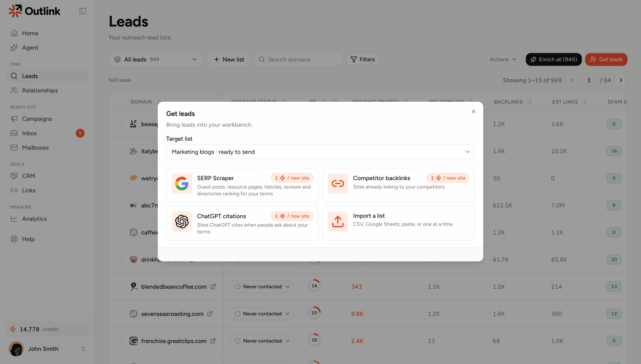Click the Import a list upload icon

pyautogui.click(x=338, y=221)
